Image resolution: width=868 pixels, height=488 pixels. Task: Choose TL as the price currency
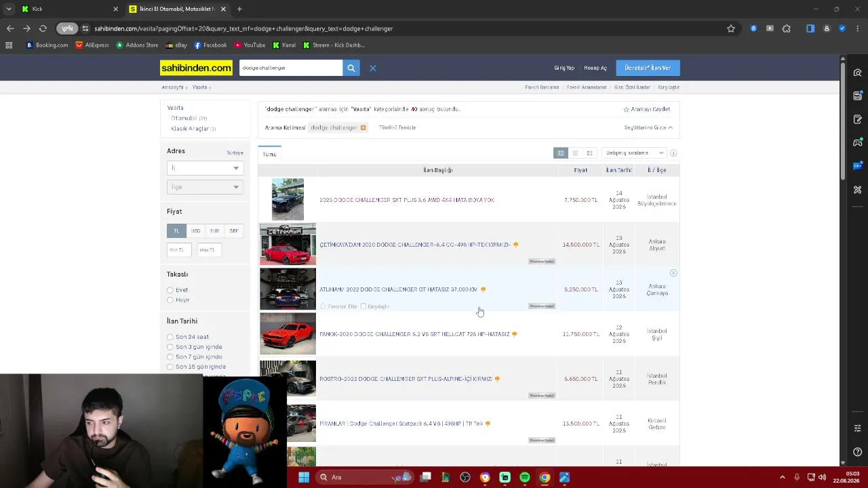[176, 231]
